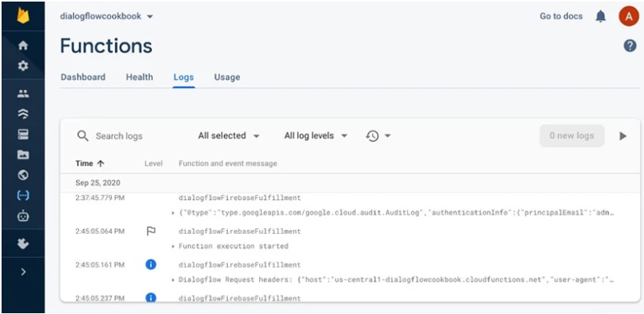Open Realtime Database icon in sidebar
Screen dimensions: 644x314
point(23,135)
